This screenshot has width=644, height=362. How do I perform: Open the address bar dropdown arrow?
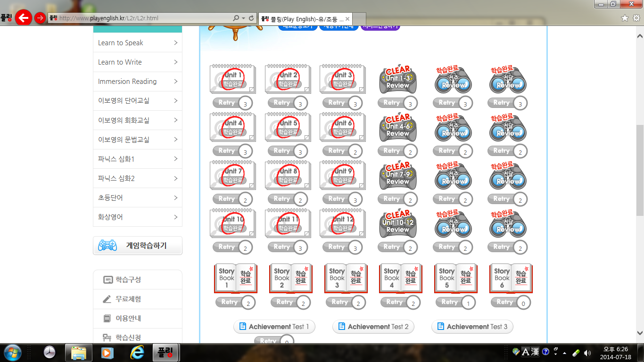pyautogui.click(x=243, y=18)
